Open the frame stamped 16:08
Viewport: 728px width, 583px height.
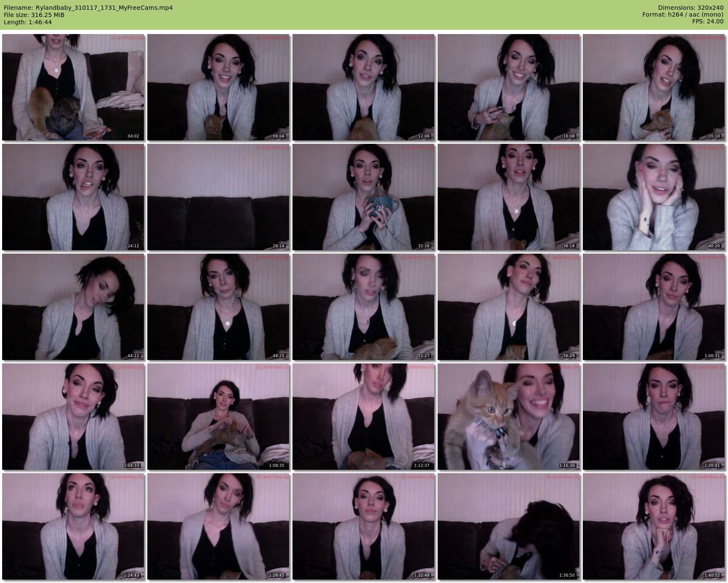(x=509, y=87)
